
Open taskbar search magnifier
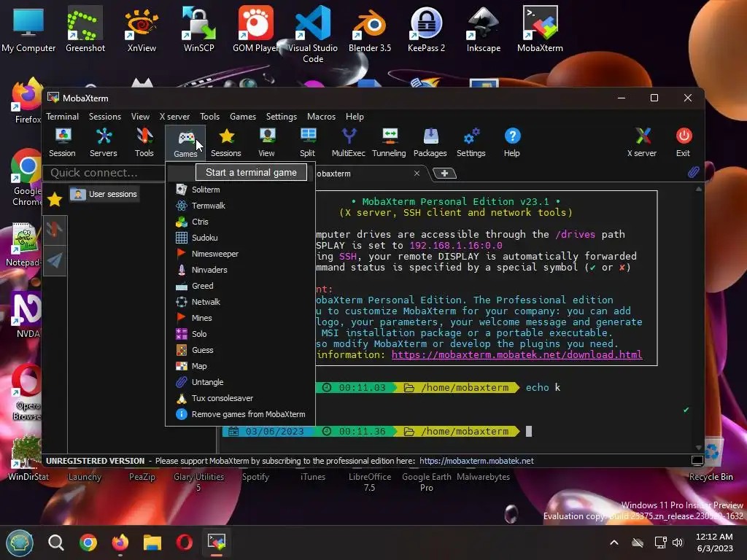(55, 542)
